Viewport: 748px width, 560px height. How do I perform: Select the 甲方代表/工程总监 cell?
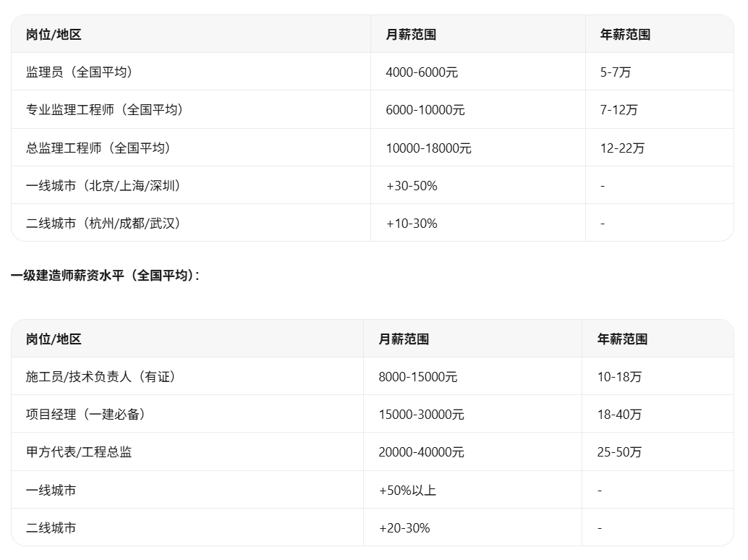coord(79,452)
